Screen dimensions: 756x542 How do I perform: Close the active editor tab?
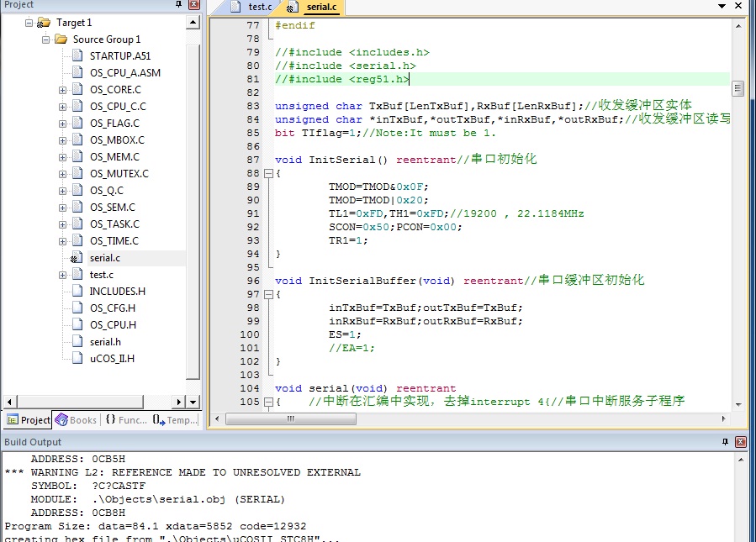738,6
